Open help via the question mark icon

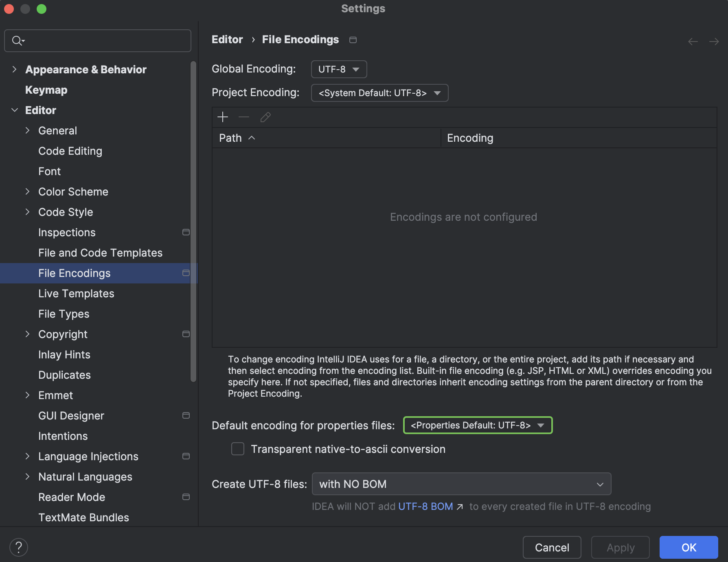click(x=18, y=547)
